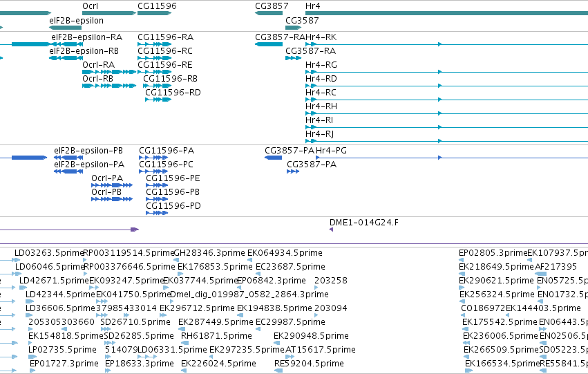
Task: Click EST EK226024.5prime label
Action: 218,364
